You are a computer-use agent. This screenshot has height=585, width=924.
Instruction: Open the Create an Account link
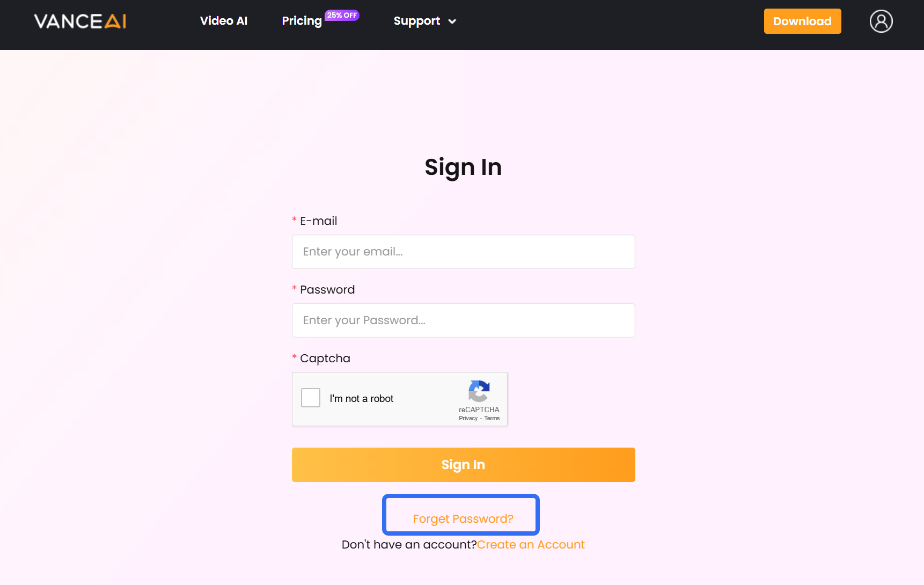(x=531, y=545)
